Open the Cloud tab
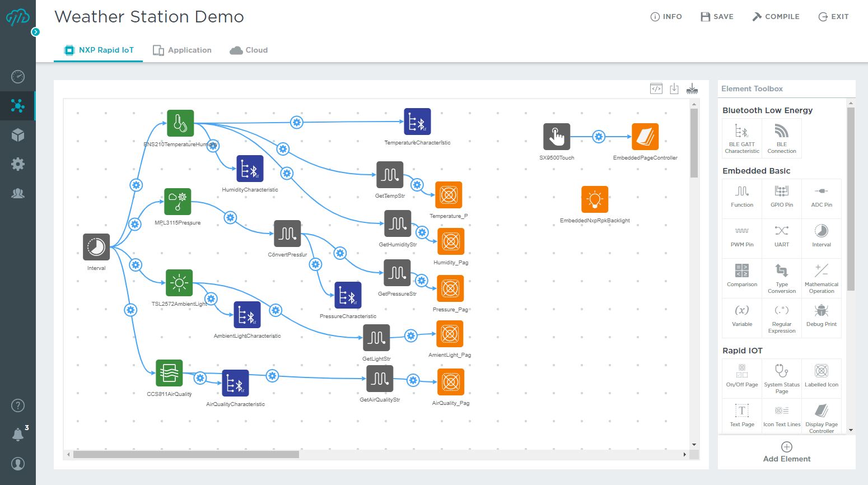868x485 pixels. (249, 50)
